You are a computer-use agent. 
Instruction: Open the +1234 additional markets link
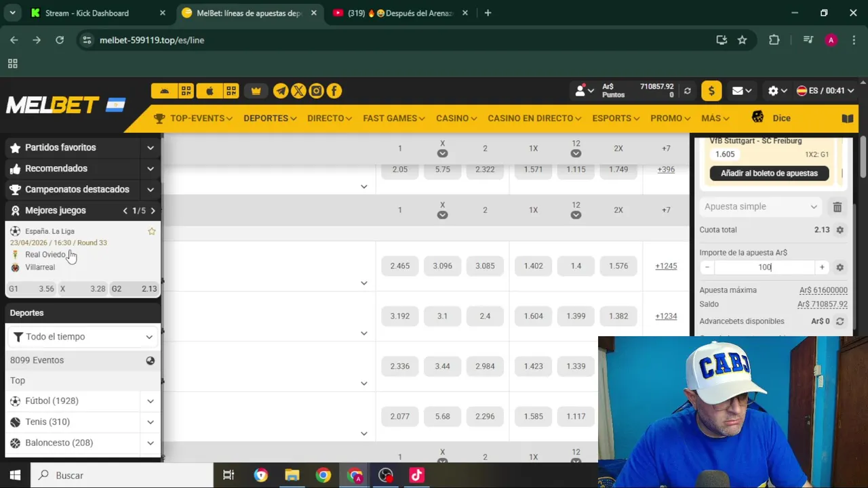666,316
